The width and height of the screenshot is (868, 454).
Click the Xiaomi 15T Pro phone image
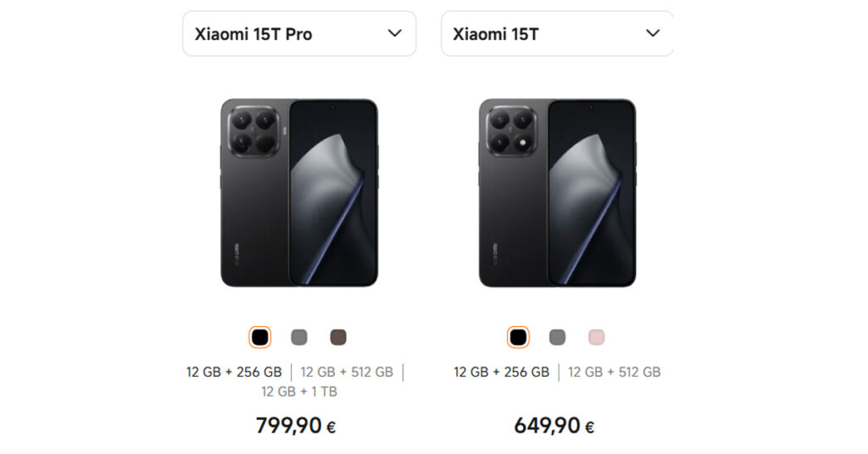299,193
